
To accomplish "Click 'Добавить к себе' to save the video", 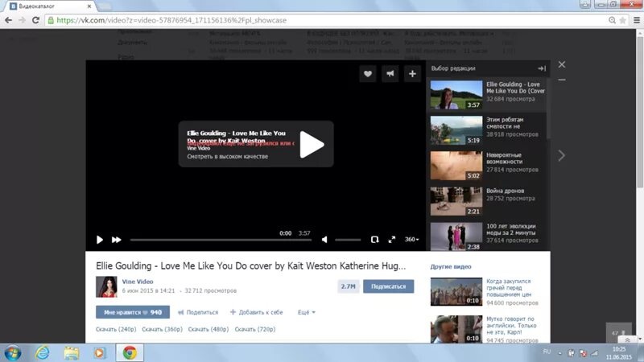I will coord(257,312).
